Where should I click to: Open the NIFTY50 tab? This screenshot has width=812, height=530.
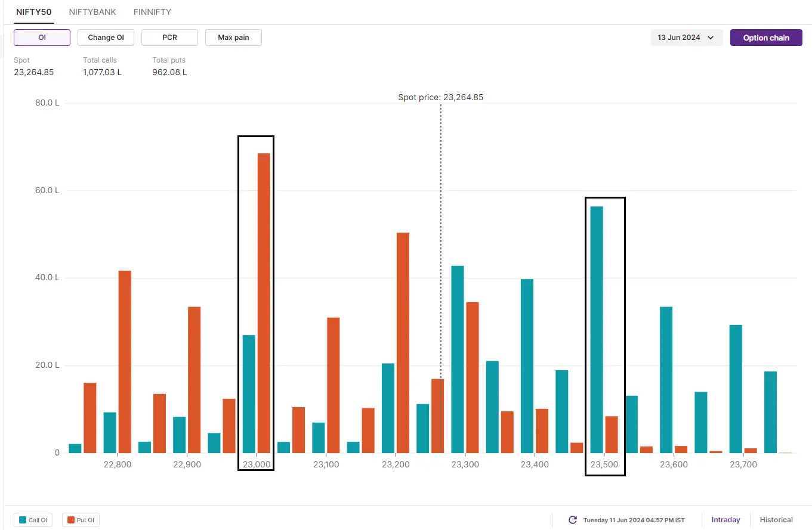click(x=33, y=12)
